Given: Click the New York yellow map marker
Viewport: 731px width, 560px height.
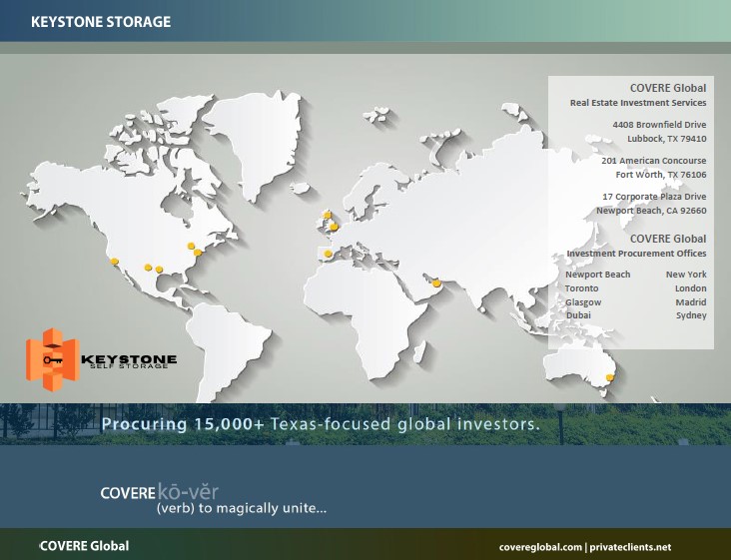Looking at the screenshot, I should (x=198, y=253).
